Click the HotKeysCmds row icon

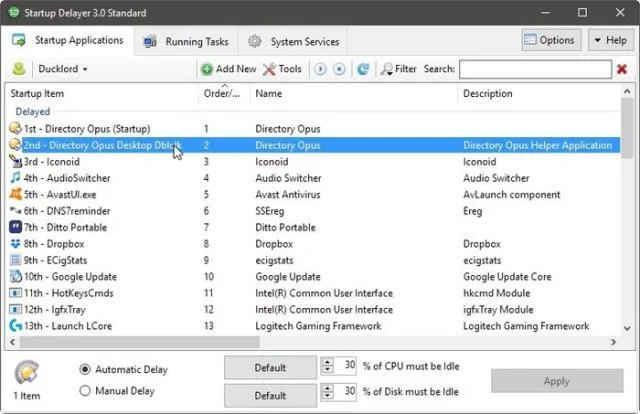point(15,293)
